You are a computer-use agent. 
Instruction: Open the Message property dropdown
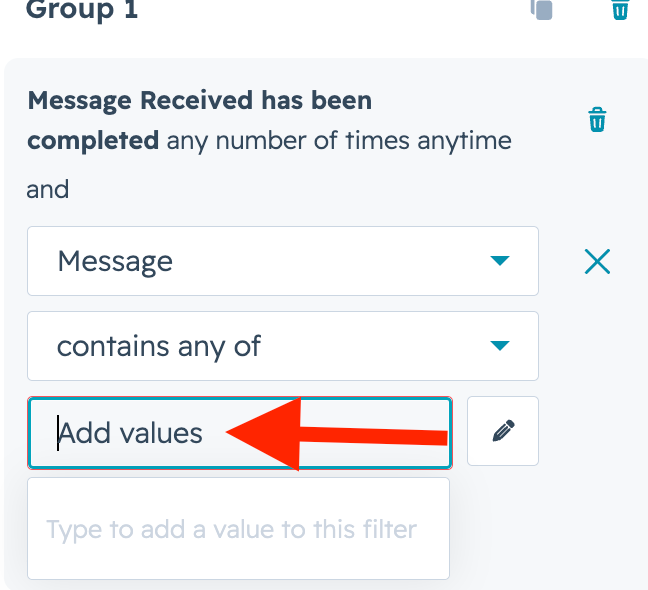pyautogui.click(x=282, y=261)
